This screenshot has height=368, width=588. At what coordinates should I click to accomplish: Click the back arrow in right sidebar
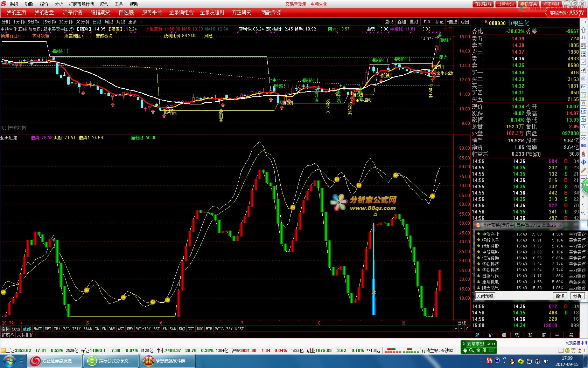[x=583, y=22]
